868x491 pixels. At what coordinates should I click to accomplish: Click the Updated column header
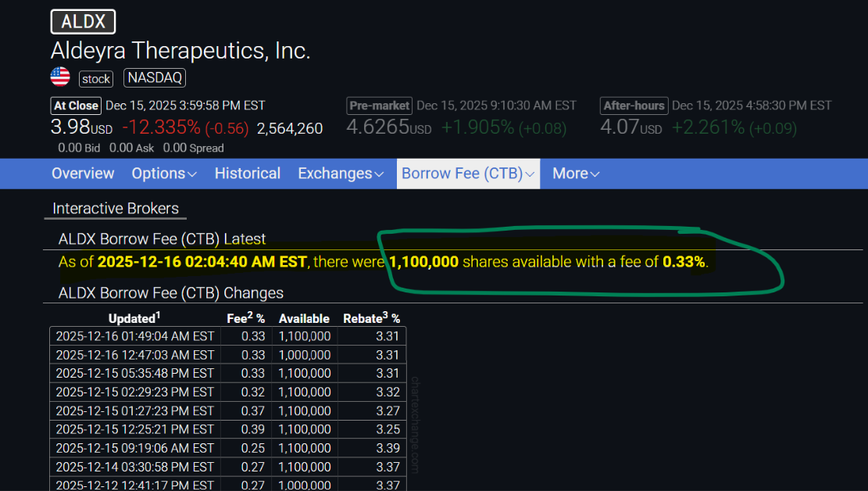pos(134,318)
